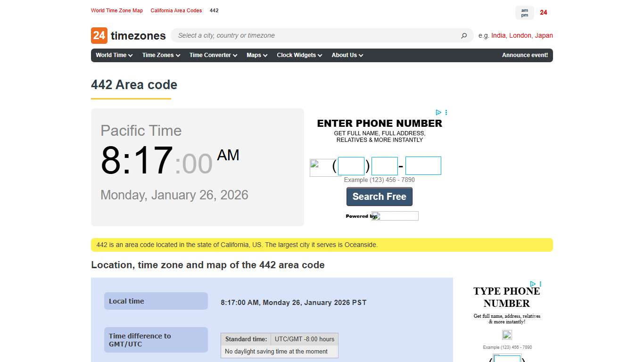Image resolution: width=644 pixels, height=362 pixels.
Task: Open the California Area Codes link
Action: click(x=176, y=10)
